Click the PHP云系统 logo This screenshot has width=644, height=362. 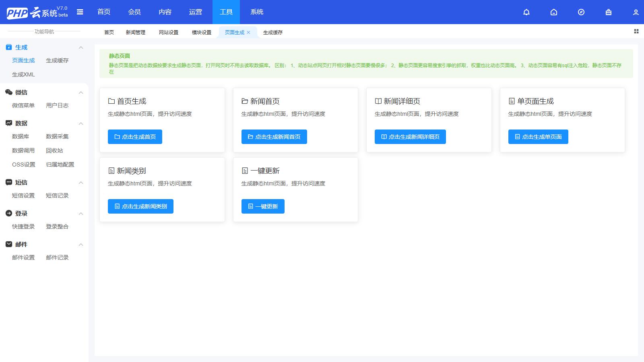(x=37, y=12)
